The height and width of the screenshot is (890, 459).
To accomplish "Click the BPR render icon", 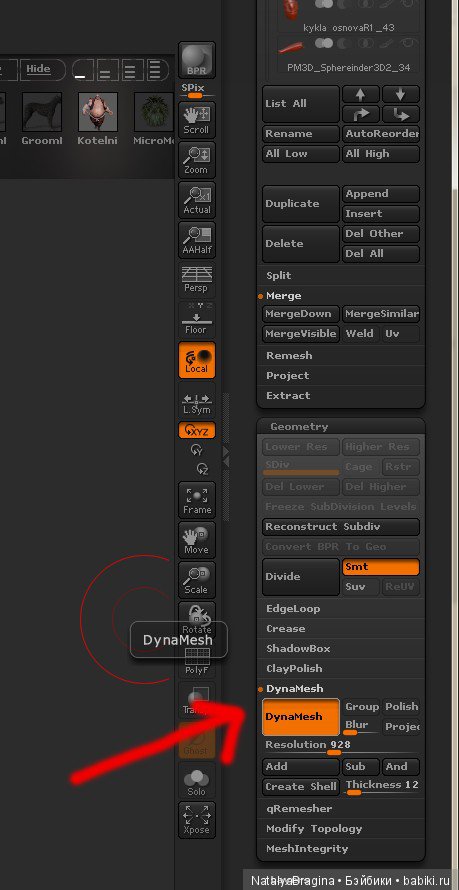I will [x=197, y=61].
